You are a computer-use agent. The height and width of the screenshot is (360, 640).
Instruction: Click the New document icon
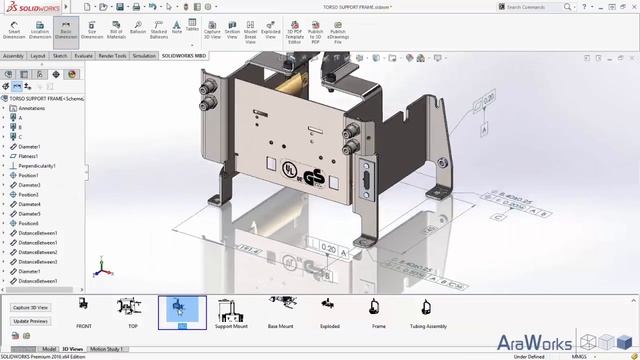tap(87, 7)
